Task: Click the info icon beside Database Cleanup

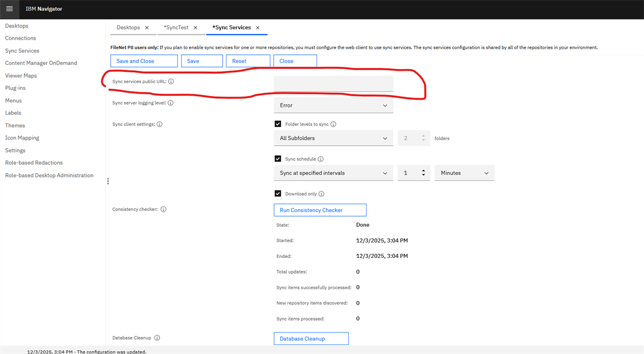Action: 157,337
